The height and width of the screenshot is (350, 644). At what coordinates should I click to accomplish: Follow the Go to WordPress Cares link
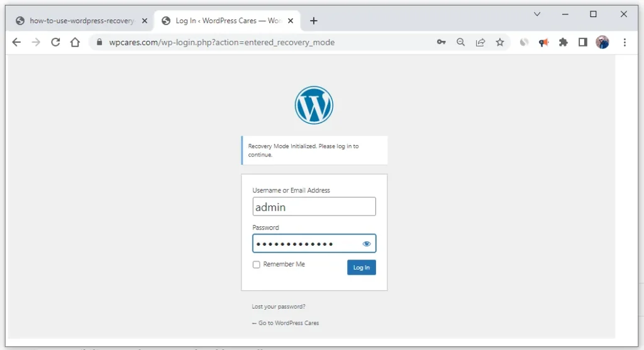click(286, 323)
